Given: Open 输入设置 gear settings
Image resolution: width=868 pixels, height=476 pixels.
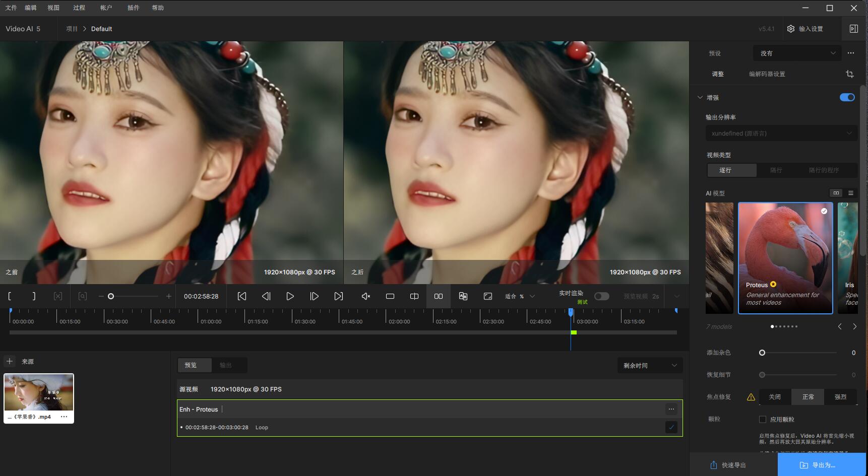Looking at the screenshot, I should [805, 29].
